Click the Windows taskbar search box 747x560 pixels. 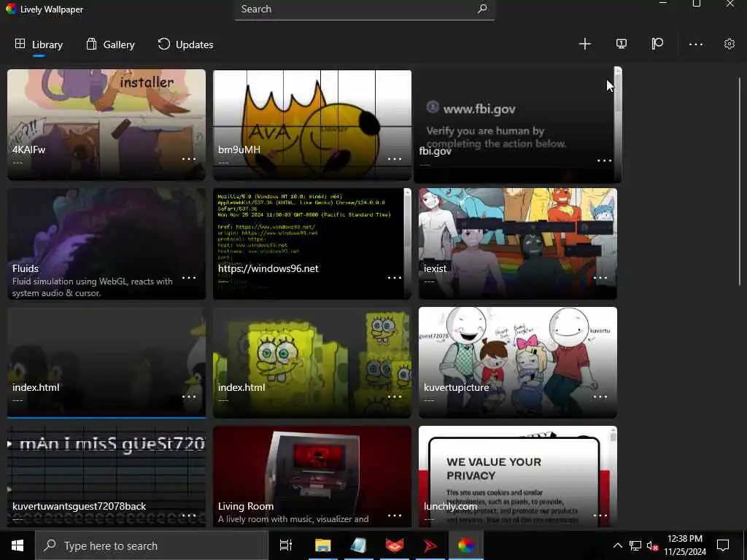[x=152, y=545]
